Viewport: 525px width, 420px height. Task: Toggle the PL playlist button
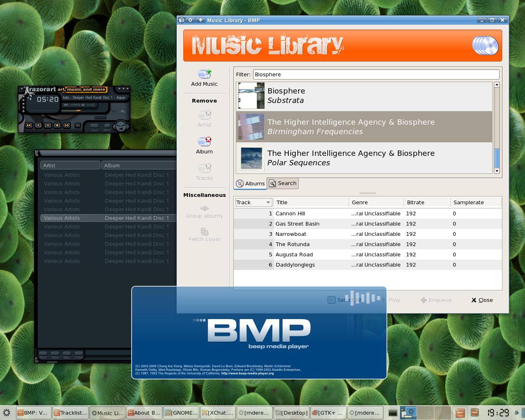(123, 111)
